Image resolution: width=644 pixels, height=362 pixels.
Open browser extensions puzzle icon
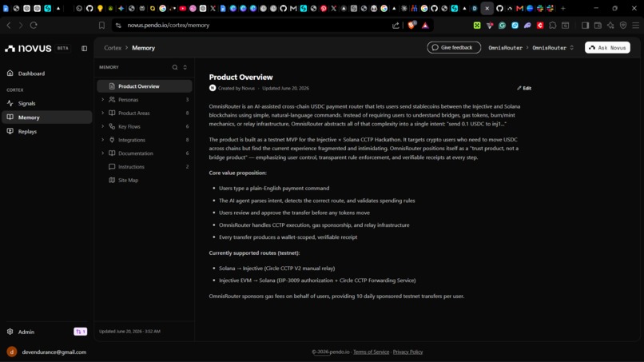point(553,26)
